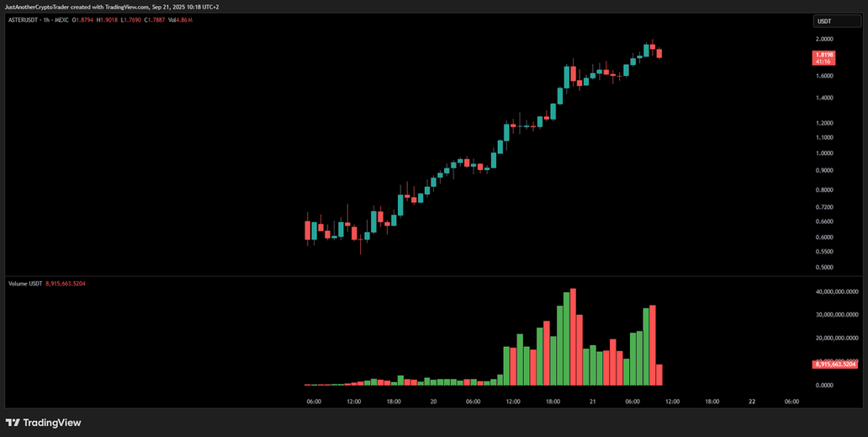The height and width of the screenshot is (437, 868).
Task: Click the date label 22 on time axis
Action: 752,402
